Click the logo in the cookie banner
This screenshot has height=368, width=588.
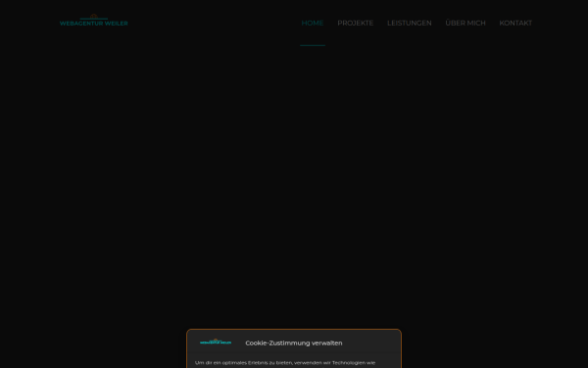coord(216,342)
